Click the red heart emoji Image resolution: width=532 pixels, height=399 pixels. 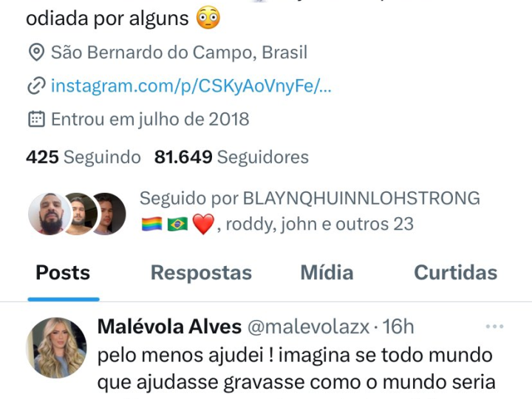(x=203, y=225)
